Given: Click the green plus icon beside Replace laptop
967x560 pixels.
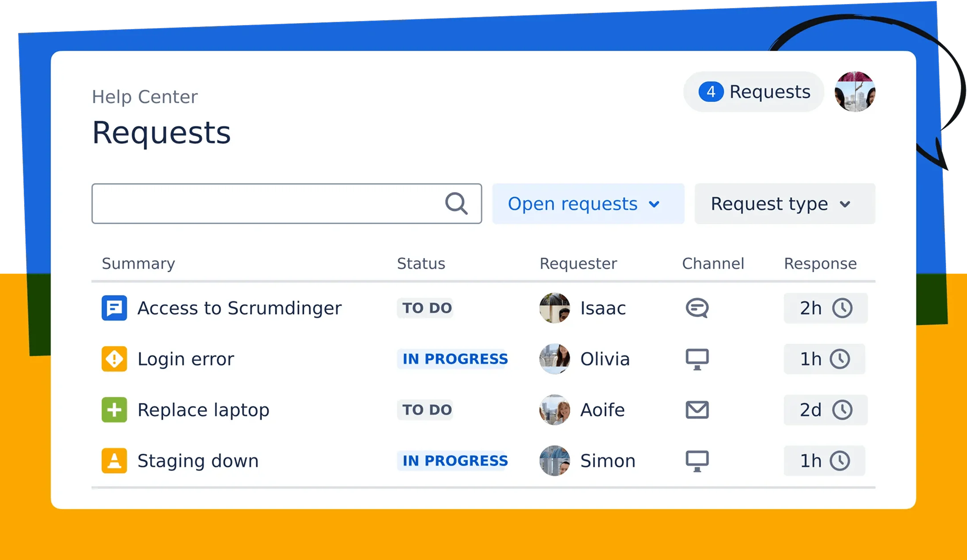Looking at the screenshot, I should (x=114, y=410).
